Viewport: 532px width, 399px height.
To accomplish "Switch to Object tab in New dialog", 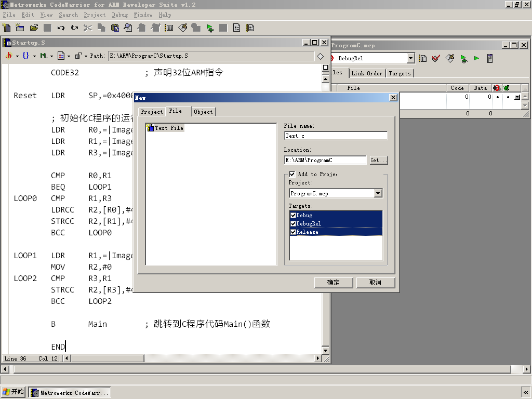I will point(203,112).
